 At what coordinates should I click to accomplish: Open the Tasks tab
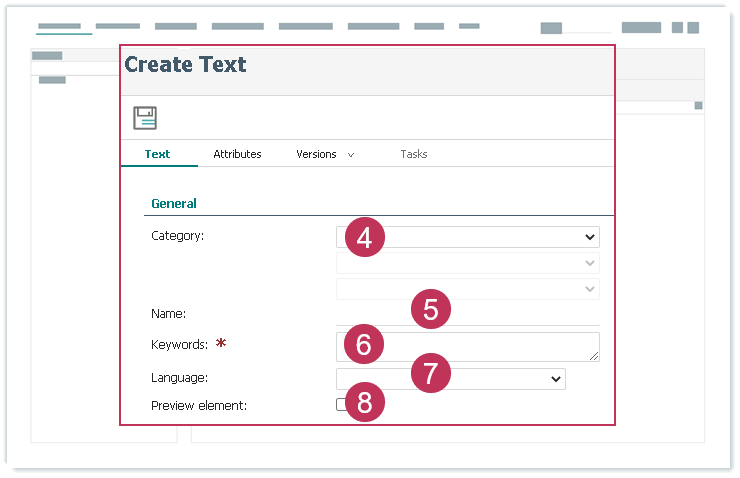[x=414, y=154]
